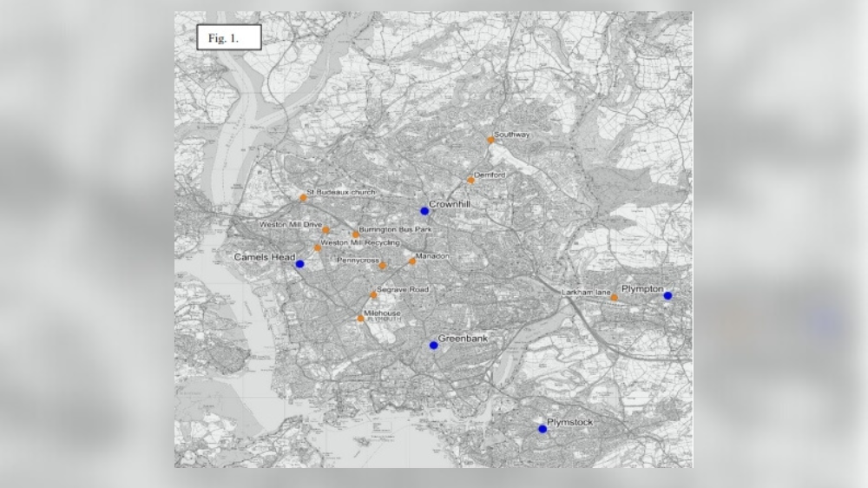Click the blue Camels Head marker
The width and height of the screenshot is (868, 488).
299,264
